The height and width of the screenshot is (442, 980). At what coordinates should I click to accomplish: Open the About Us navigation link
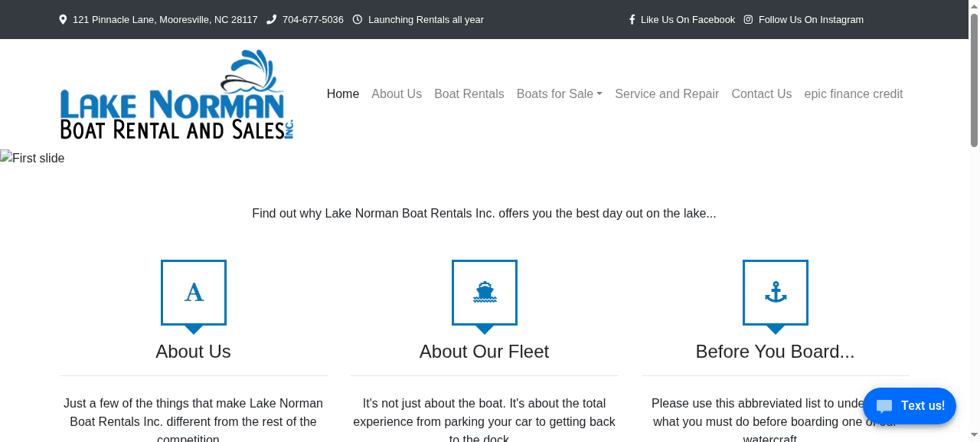pyautogui.click(x=397, y=94)
